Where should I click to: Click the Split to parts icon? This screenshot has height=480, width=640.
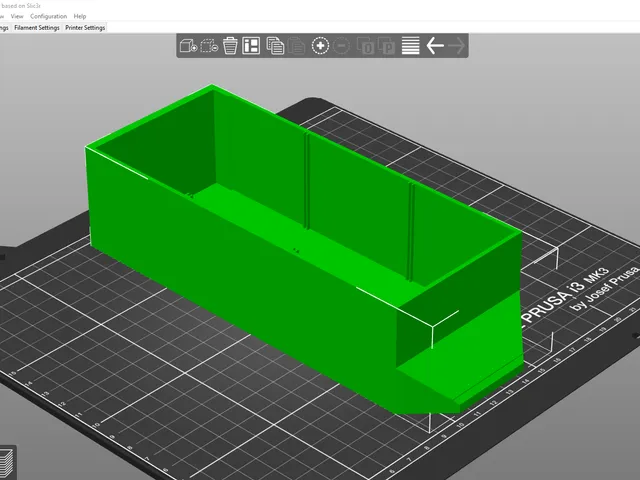(386, 46)
